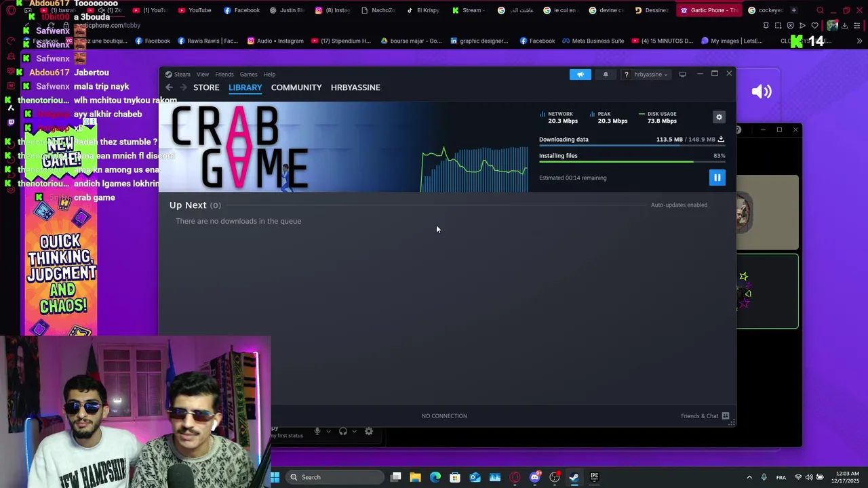This screenshot has height=488, width=868.
Task: Switch Steam to Big Picture mode
Action: 683,75
